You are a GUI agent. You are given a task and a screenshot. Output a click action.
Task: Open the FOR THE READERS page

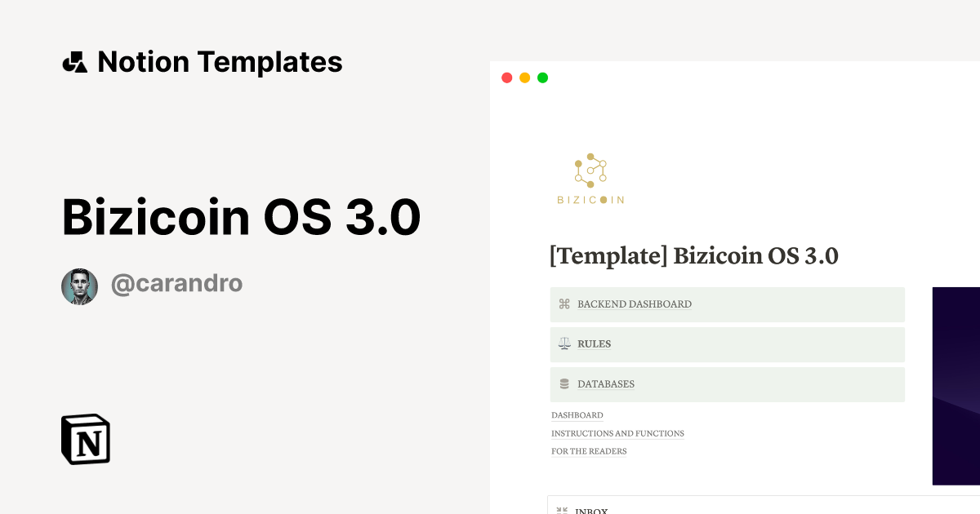point(589,451)
